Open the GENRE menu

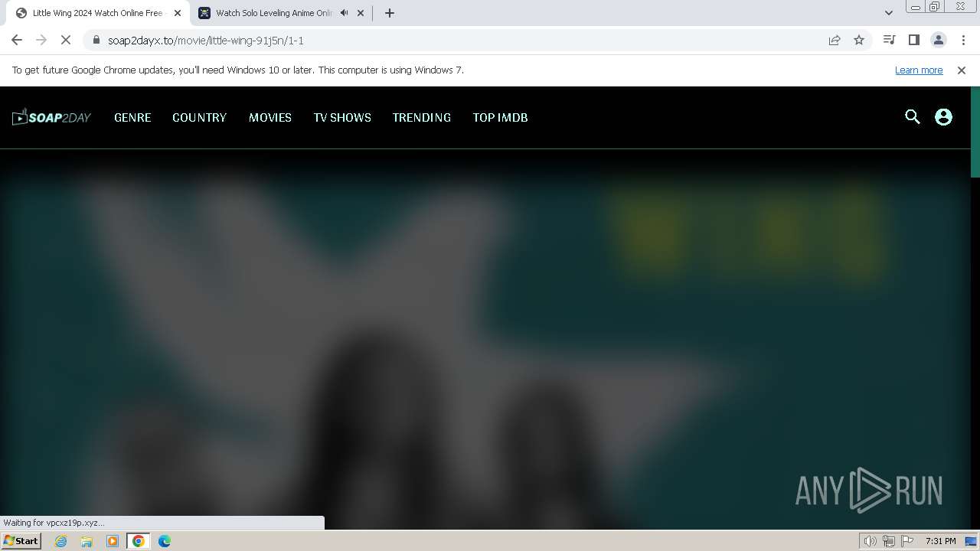click(x=132, y=117)
